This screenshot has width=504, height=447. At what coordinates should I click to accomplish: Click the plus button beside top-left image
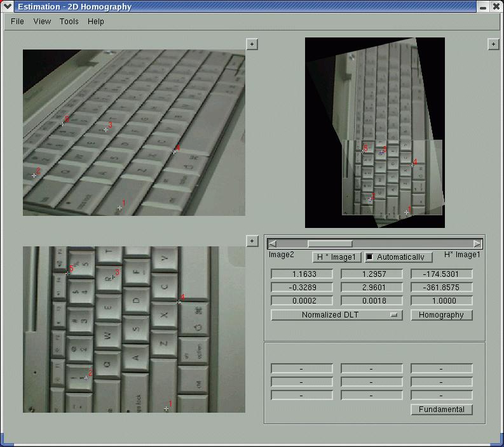click(252, 44)
